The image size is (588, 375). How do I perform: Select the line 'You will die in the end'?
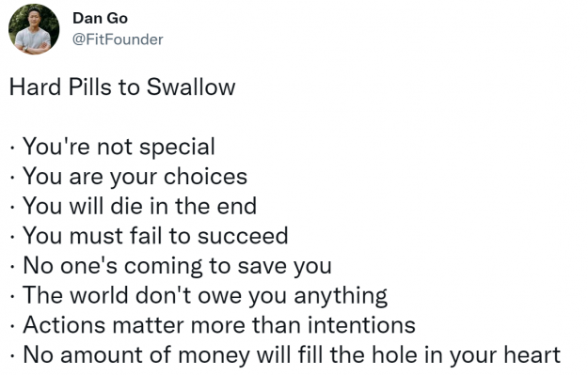(x=139, y=206)
